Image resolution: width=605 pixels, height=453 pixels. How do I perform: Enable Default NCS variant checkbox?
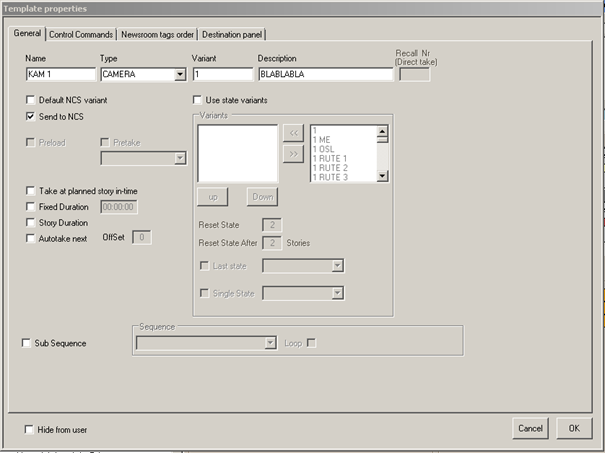point(30,100)
